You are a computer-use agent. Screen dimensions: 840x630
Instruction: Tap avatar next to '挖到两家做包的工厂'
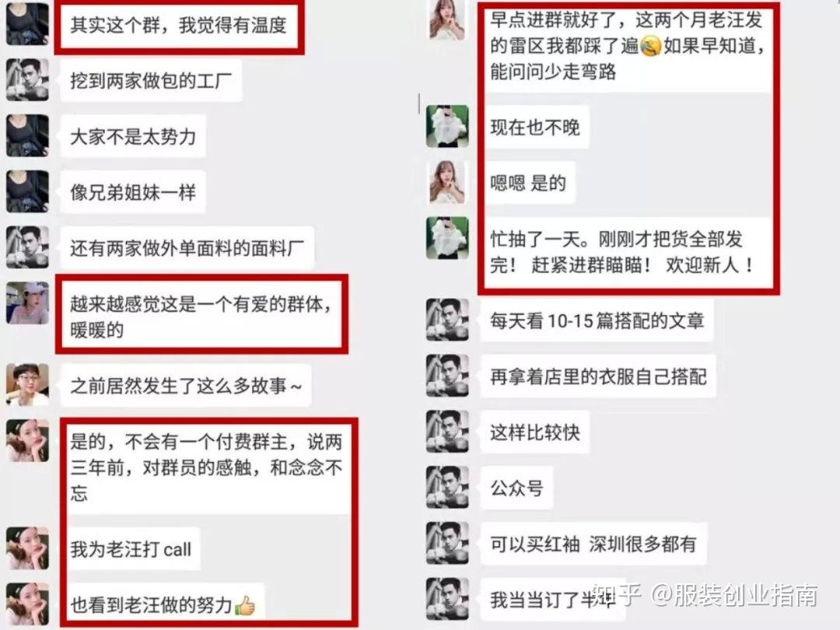click(x=27, y=80)
